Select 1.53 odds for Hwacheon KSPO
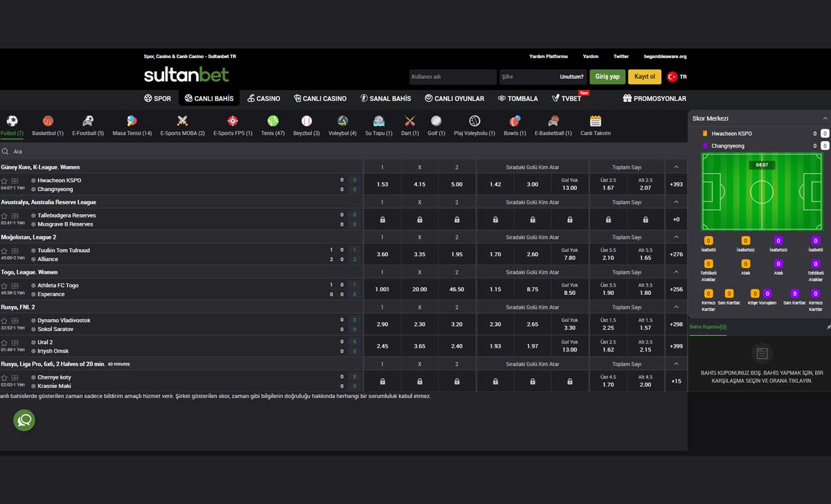The width and height of the screenshot is (831, 504). [x=382, y=185]
